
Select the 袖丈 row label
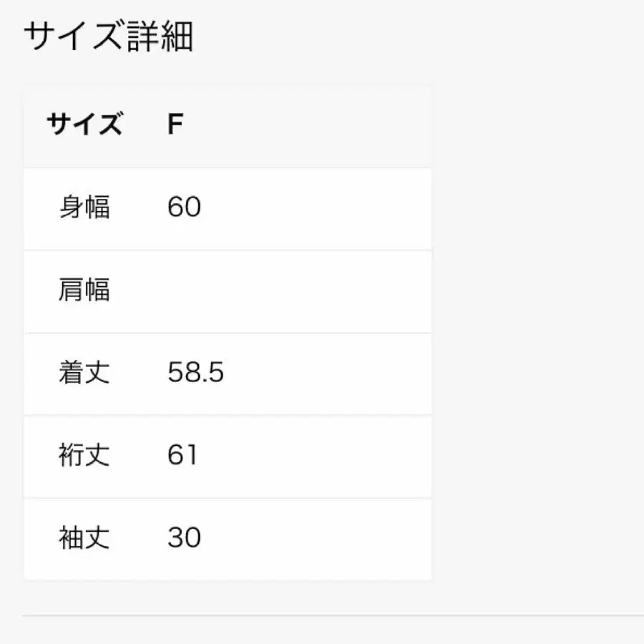pyautogui.click(x=84, y=537)
